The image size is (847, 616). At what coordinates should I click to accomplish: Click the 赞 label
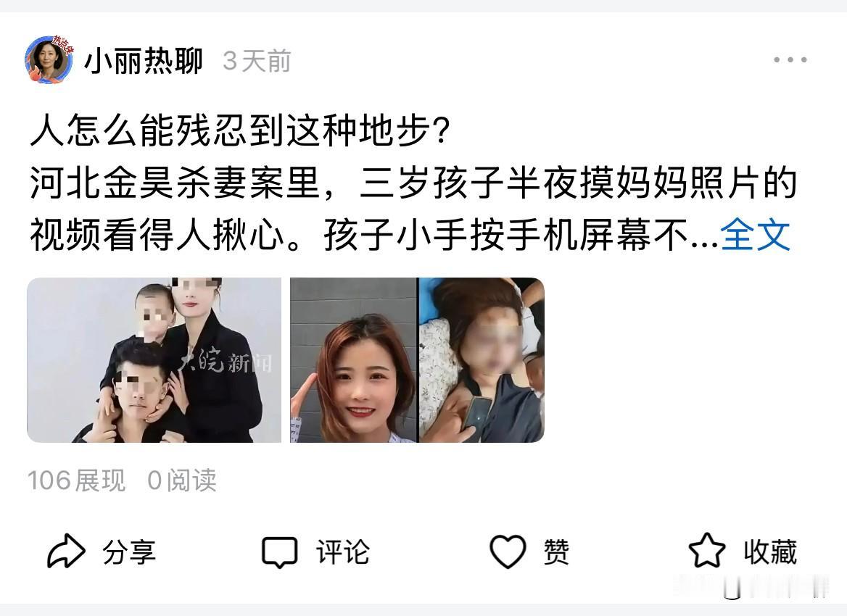tap(555, 552)
